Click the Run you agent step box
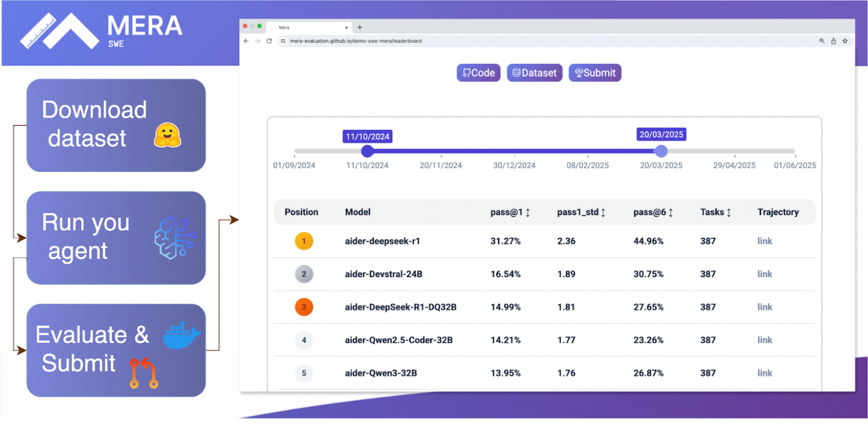868x430 pixels. [x=116, y=238]
